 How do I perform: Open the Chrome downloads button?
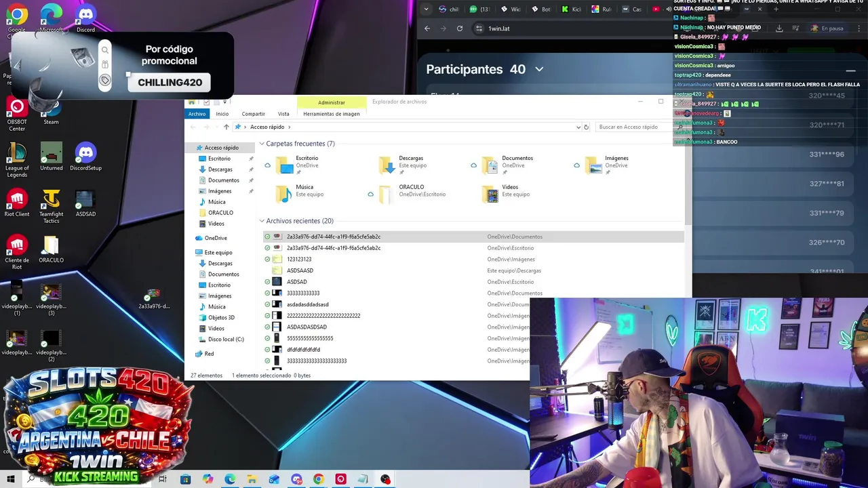click(779, 28)
